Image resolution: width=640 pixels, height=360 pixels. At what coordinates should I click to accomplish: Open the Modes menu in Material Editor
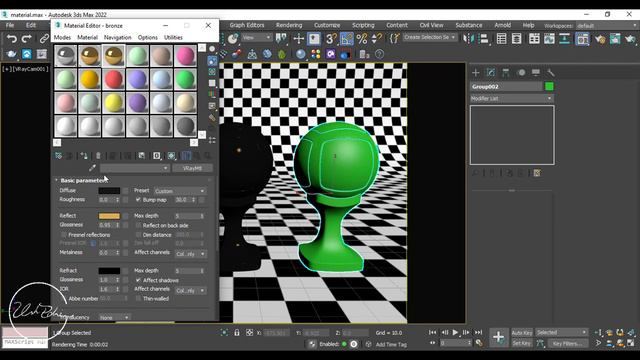(x=62, y=37)
